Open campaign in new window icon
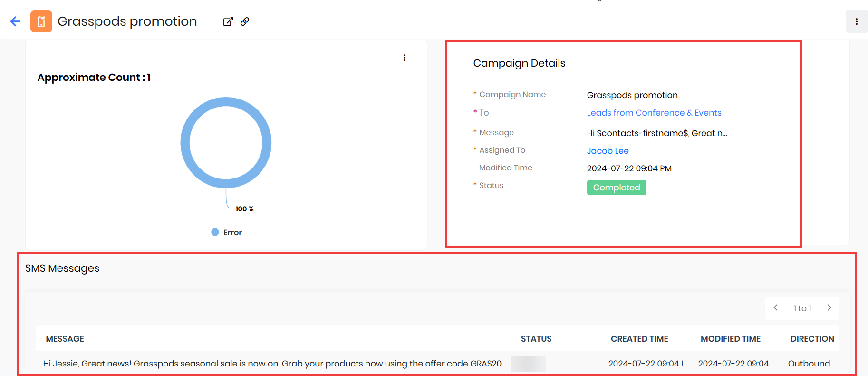The width and height of the screenshot is (868, 376). tap(228, 21)
